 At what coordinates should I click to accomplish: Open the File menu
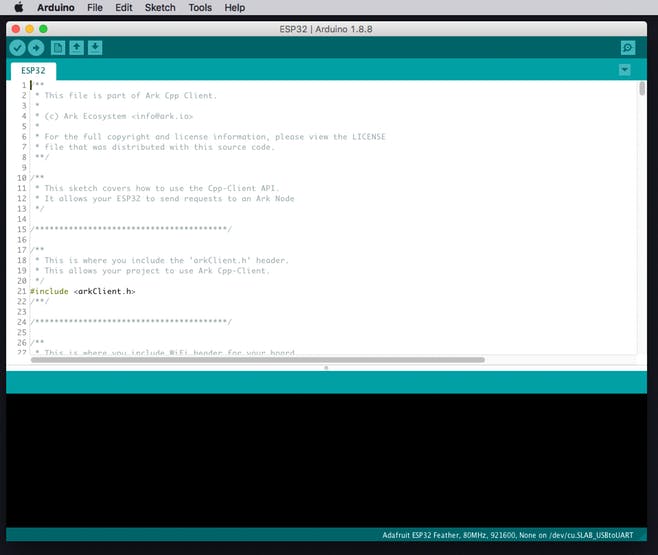[x=95, y=7]
